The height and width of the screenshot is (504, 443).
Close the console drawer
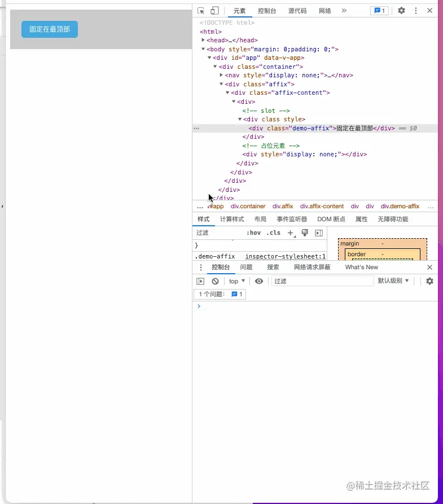click(x=429, y=267)
